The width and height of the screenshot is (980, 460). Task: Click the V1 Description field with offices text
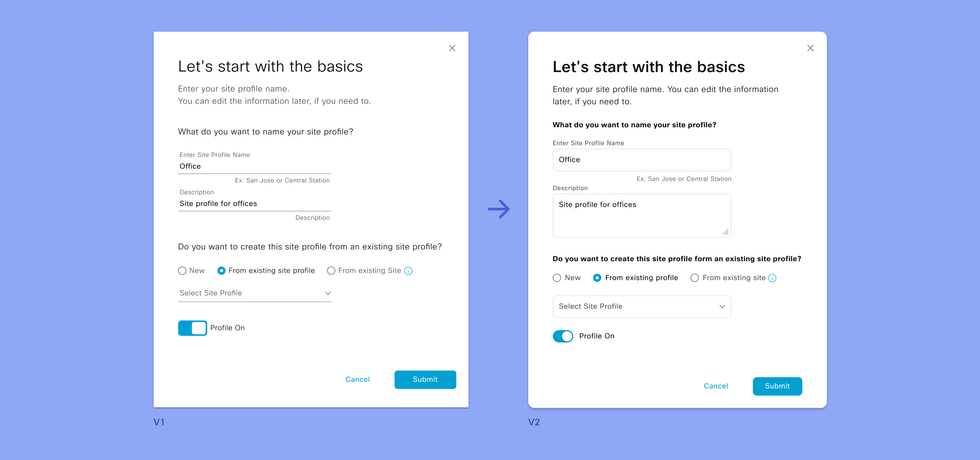(254, 204)
